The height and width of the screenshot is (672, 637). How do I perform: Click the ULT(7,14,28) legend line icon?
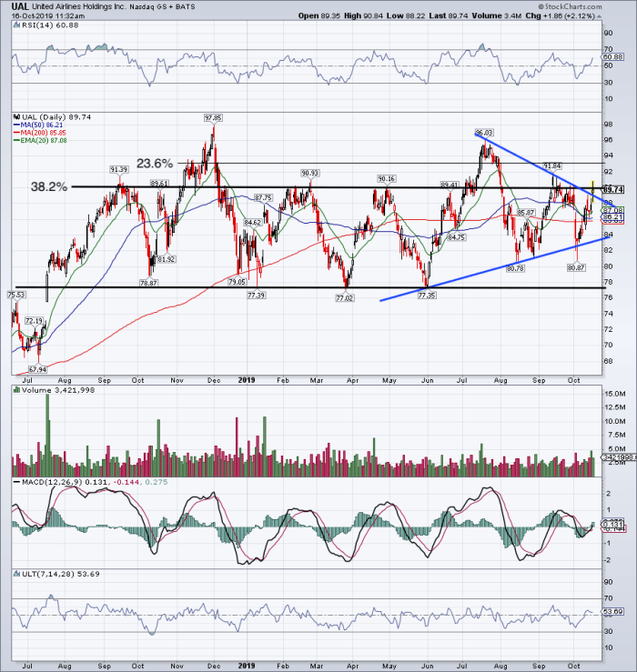(x=16, y=574)
